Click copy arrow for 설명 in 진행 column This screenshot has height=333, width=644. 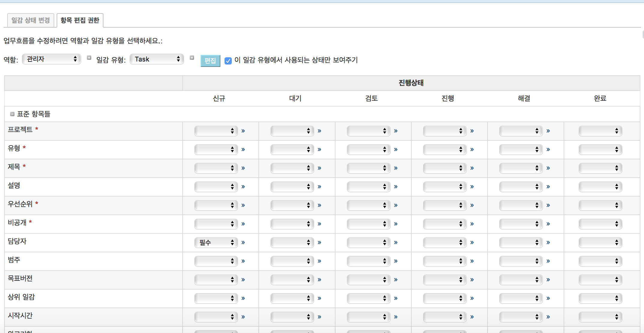(472, 187)
